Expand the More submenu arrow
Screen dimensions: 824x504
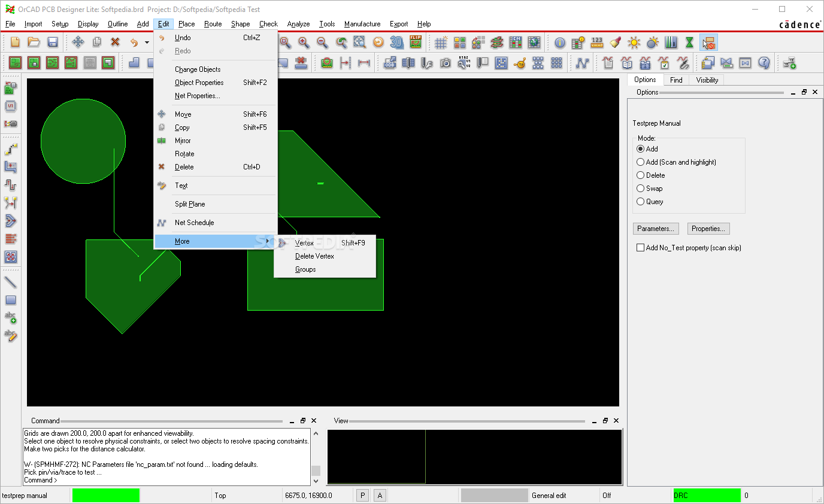coord(268,241)
